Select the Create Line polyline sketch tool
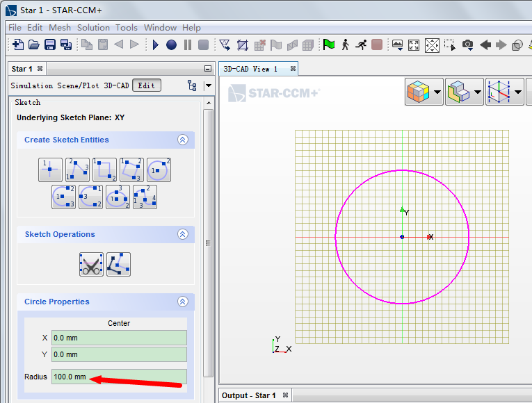This screenshot has height=403, width=532. (x=77, y=170)
